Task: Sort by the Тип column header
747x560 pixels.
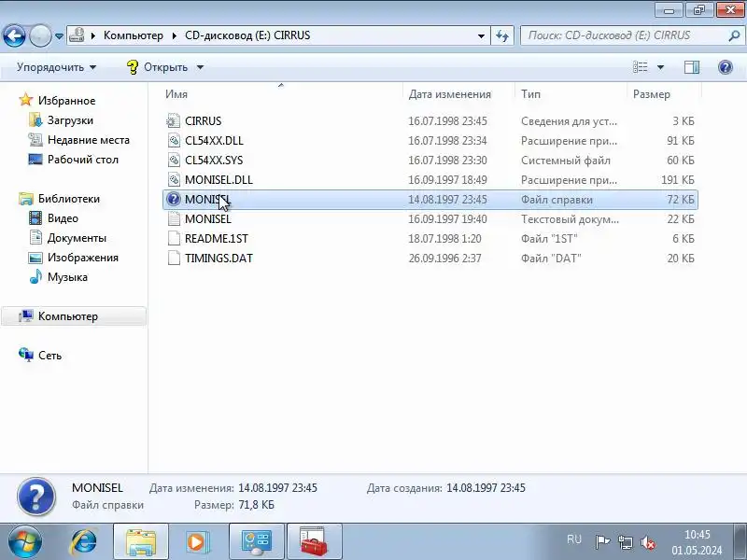Action: click(x=530, y=94)
